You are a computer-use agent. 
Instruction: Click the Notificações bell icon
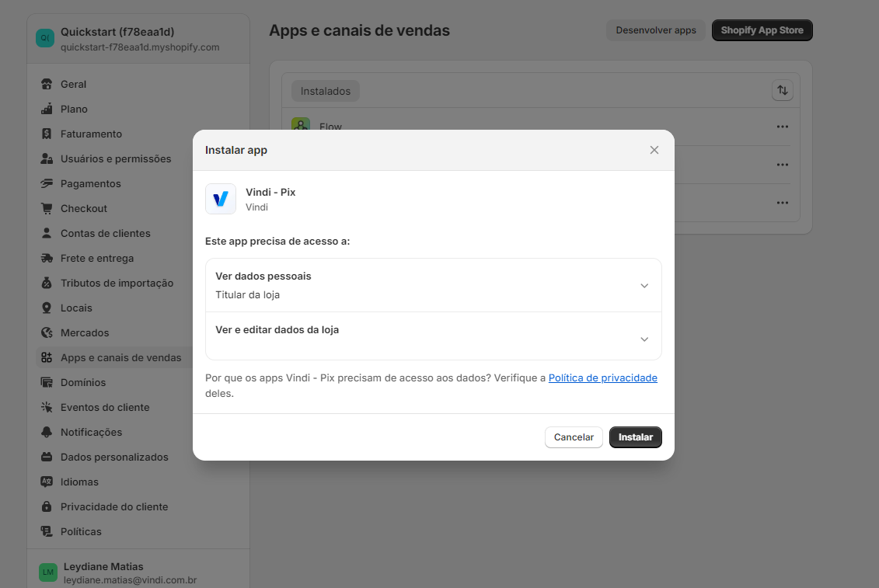pyautogui.click(x=47, y=432)
